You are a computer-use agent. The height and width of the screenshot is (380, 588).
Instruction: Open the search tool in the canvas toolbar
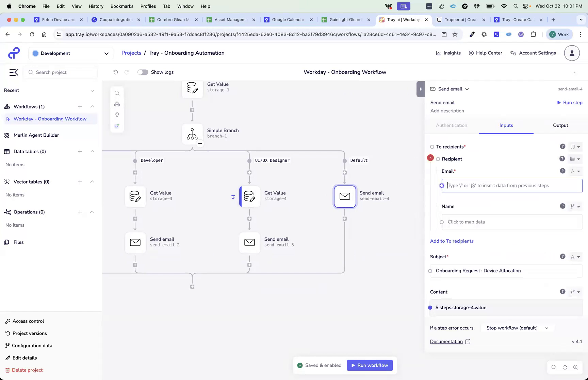[x=117, y=93]
